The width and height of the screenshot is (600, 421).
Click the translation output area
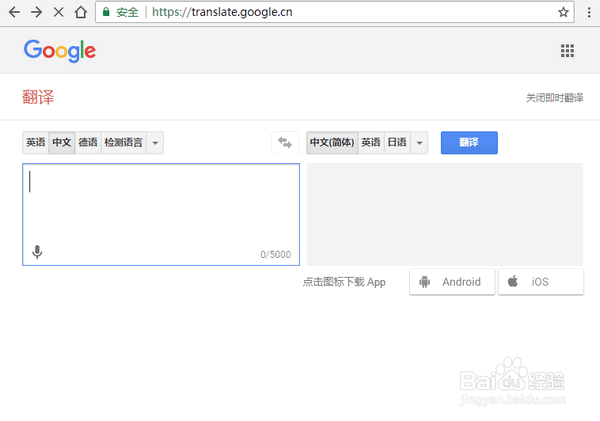[445, 214]
